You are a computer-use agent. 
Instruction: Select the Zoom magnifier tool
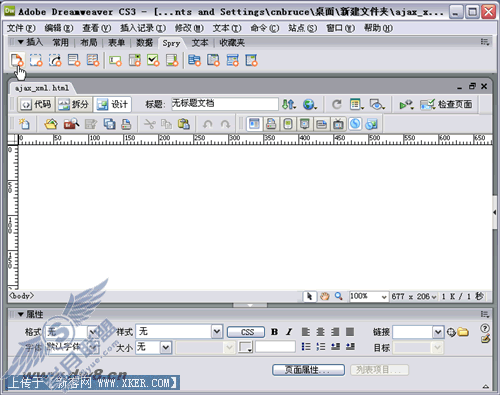(339, 296)
